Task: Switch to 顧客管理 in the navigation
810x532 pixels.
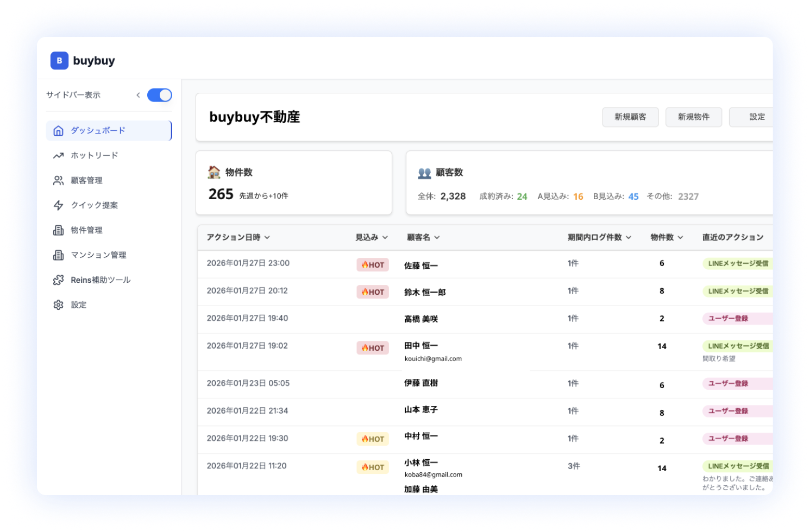Action: 87,180
